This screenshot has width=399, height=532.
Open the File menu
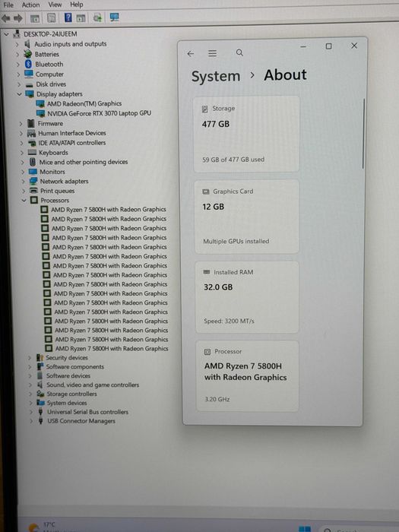8,5
